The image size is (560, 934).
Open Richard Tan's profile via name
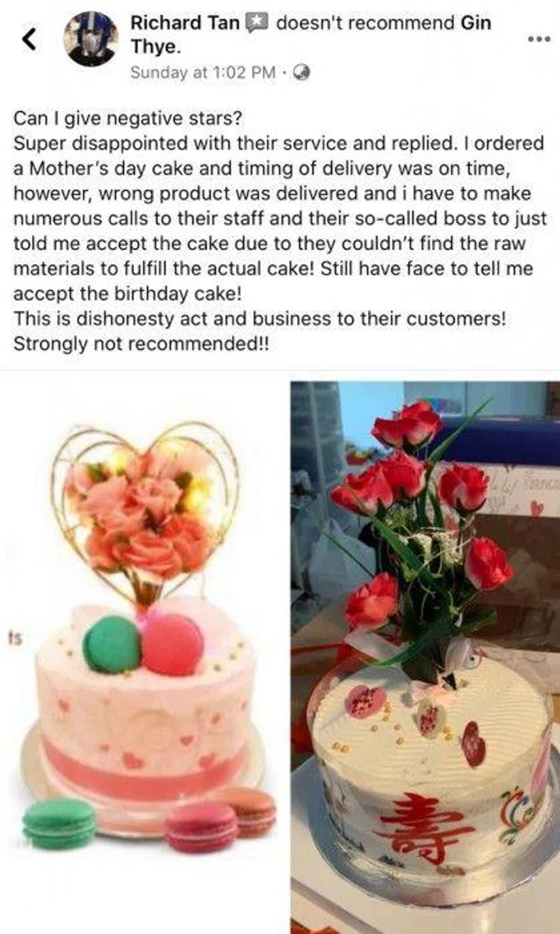tap(185, 23)
